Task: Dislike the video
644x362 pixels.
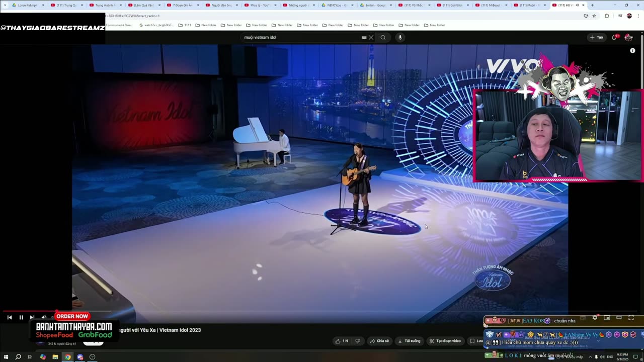Action: point(358,341)
